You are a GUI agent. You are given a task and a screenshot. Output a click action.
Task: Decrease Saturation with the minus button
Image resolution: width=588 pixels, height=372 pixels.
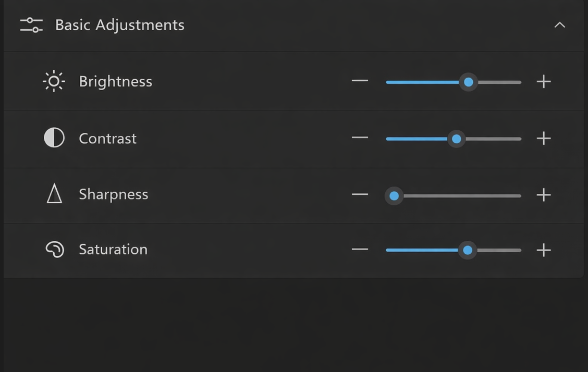[x=360, y=250]
